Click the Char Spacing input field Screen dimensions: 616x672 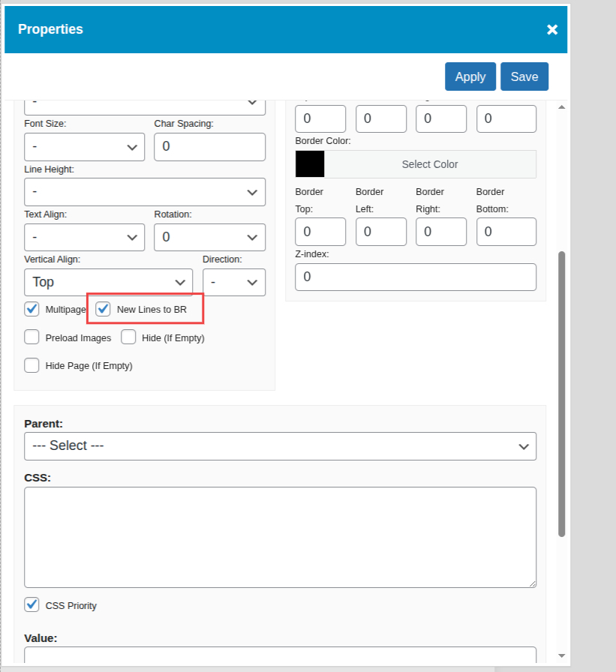click(209, 147)
